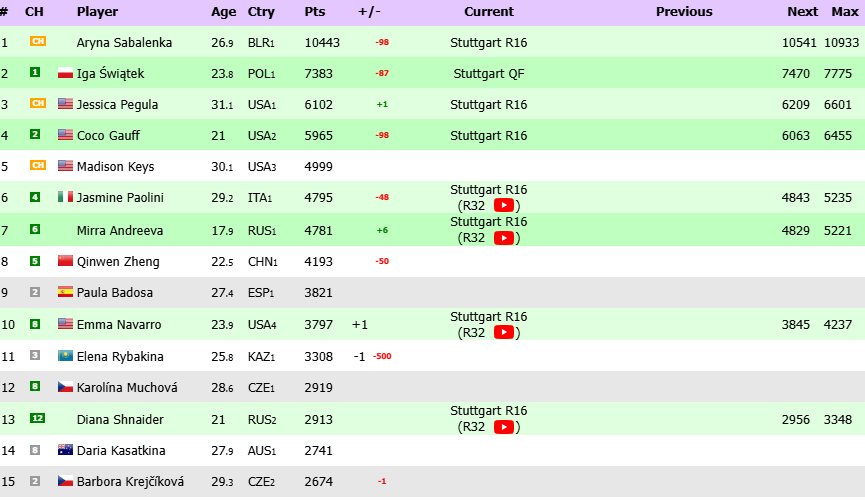Click the Chinese flag beside Qinwen Zheng
865x500 pixels.
[x=65, y=260]
